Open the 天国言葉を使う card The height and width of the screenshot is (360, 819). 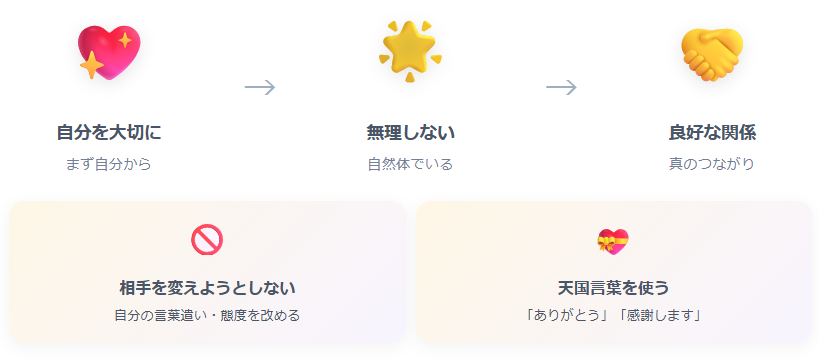point(614,272)
